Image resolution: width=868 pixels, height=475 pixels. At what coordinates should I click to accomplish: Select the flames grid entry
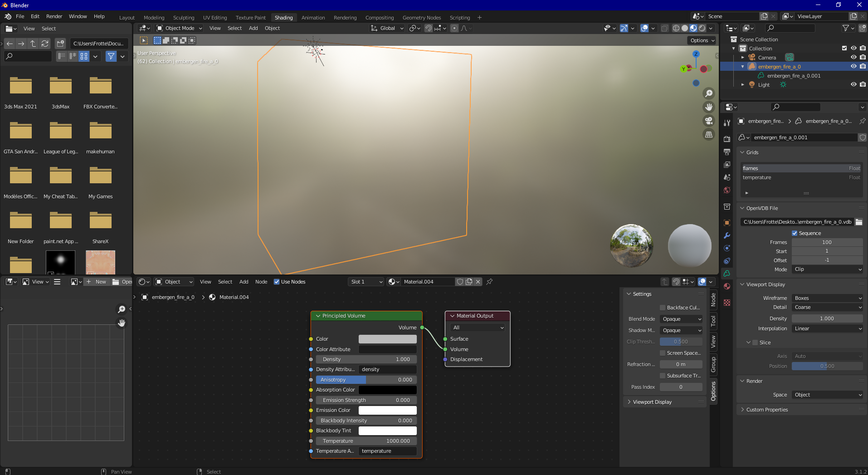(801, 168)
